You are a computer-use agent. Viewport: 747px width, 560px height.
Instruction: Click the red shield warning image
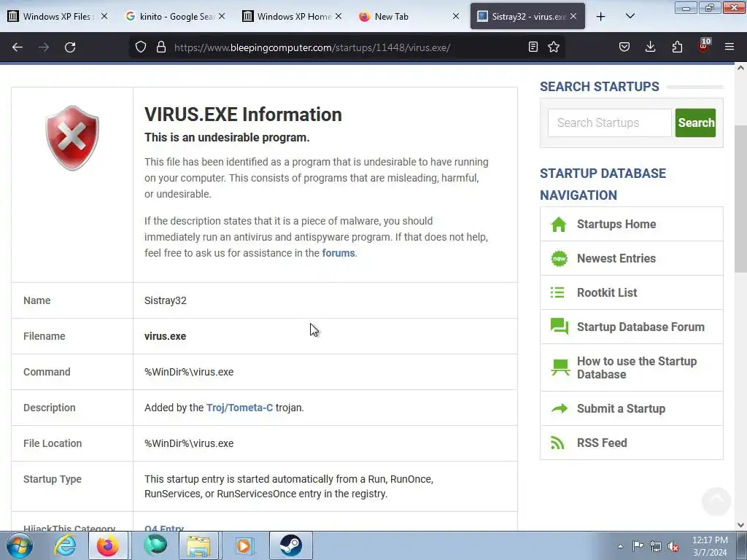(72, 138)
